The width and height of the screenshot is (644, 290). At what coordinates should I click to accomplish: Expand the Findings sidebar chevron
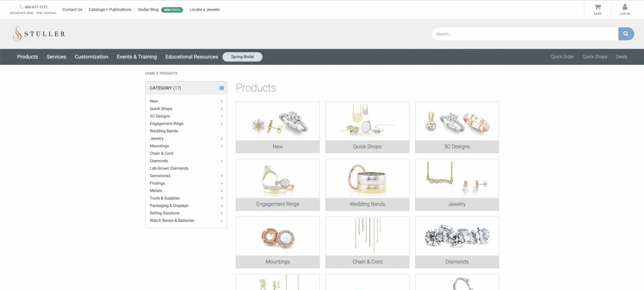[222, 184]
